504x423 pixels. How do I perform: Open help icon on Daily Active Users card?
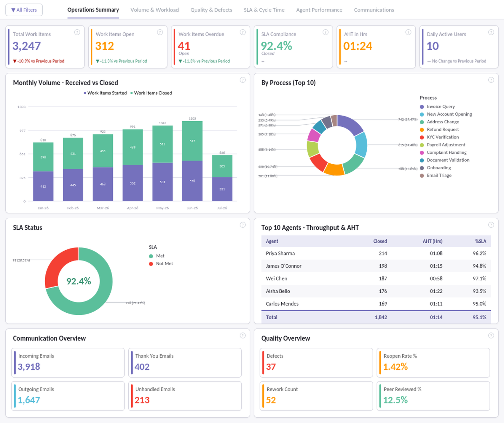(x=491, y=32)
